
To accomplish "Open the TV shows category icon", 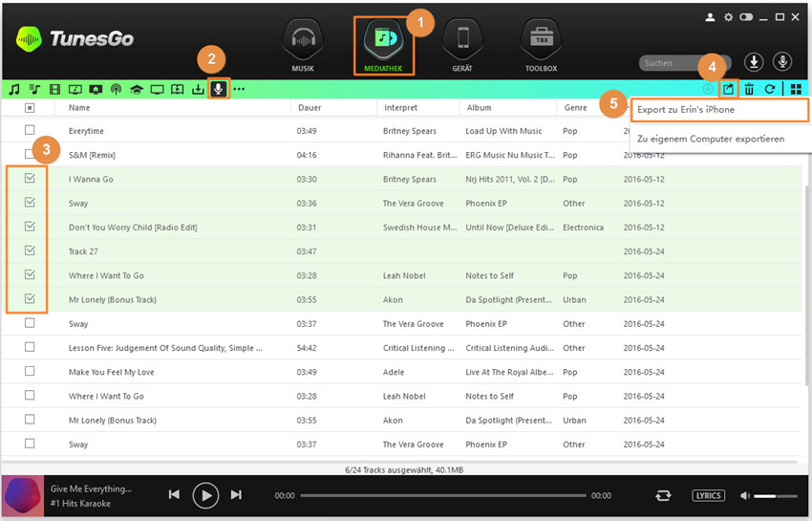I will (x=157, y=89).
